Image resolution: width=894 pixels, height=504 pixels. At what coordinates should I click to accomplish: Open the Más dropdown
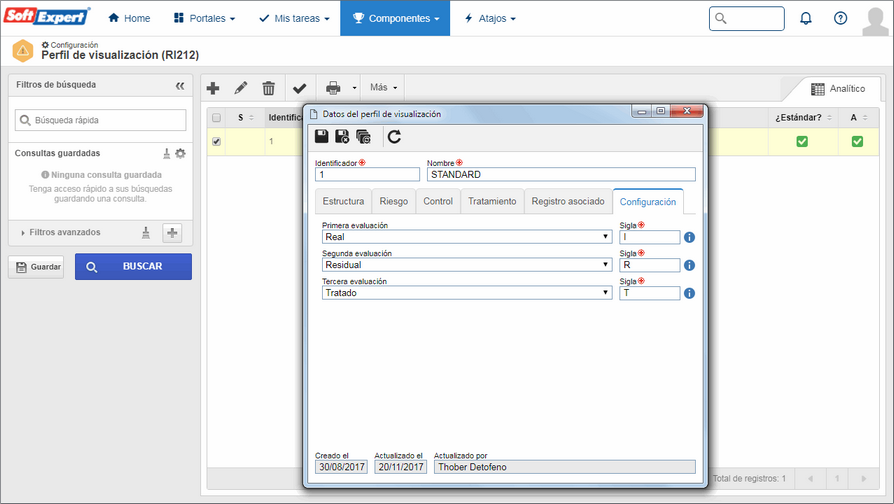tap(383, 88)
